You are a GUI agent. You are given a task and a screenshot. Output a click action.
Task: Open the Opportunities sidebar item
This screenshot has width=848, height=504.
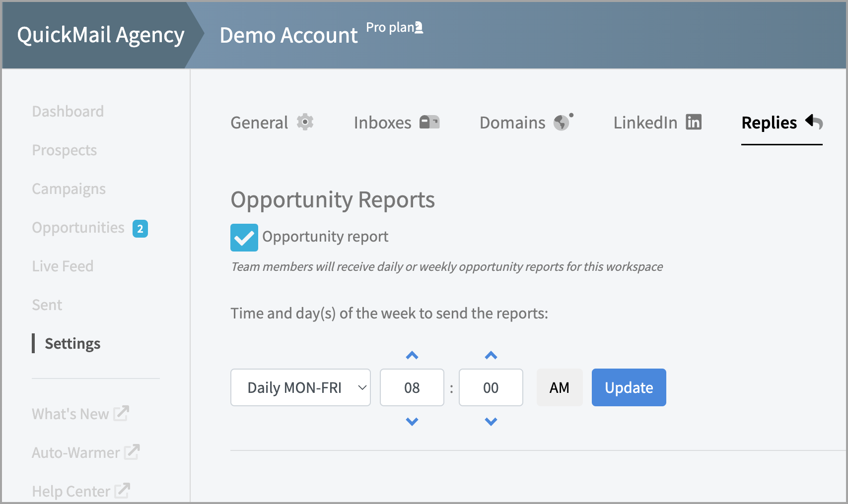78,227
